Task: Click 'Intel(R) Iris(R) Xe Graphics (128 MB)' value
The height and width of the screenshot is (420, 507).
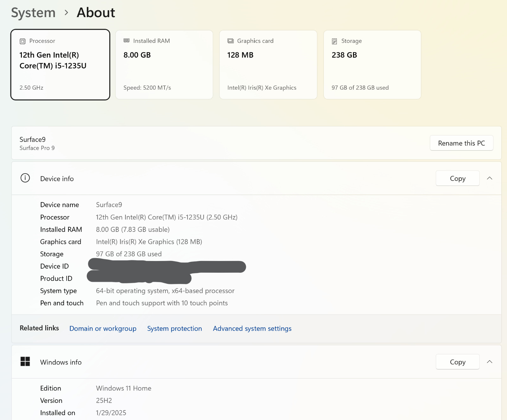Action: pyautogui.click(x=149, y=242)
